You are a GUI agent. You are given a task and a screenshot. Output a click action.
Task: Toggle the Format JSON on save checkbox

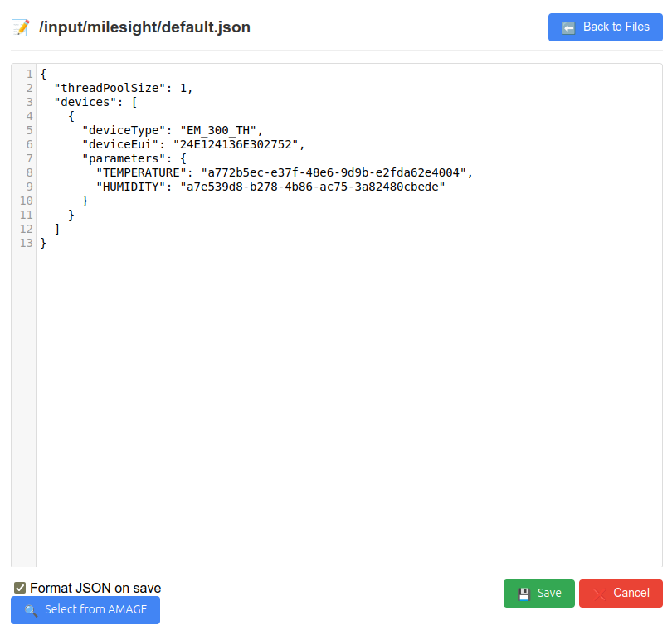coord(20,588)
